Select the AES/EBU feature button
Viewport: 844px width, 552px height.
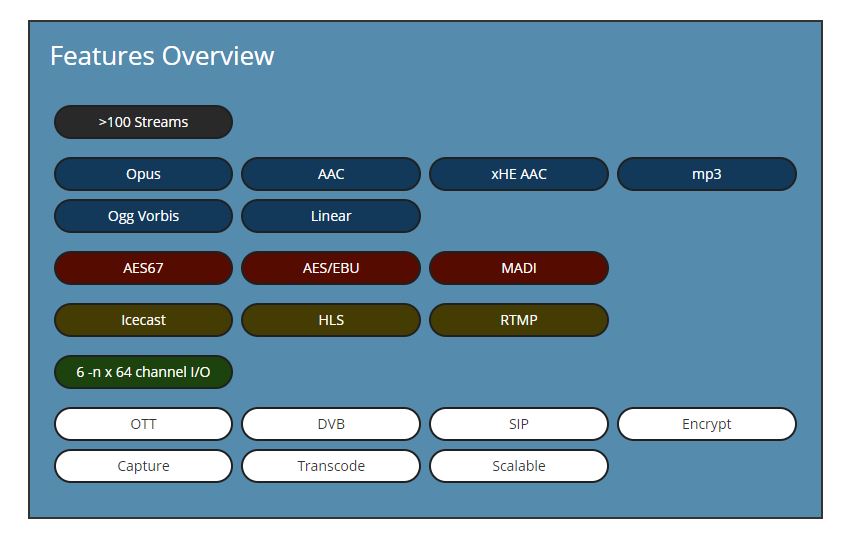coord(331,268)
